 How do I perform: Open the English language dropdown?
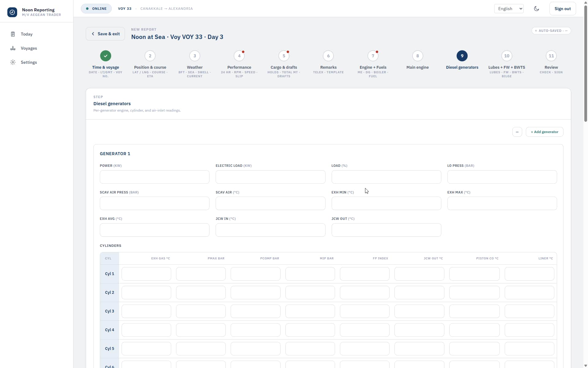(509, 9)
